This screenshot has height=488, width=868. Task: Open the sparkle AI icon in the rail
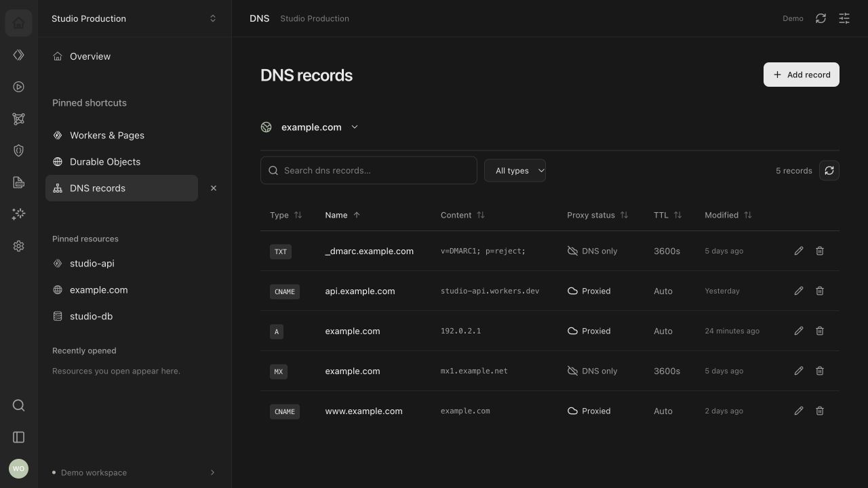pos(18,214)
